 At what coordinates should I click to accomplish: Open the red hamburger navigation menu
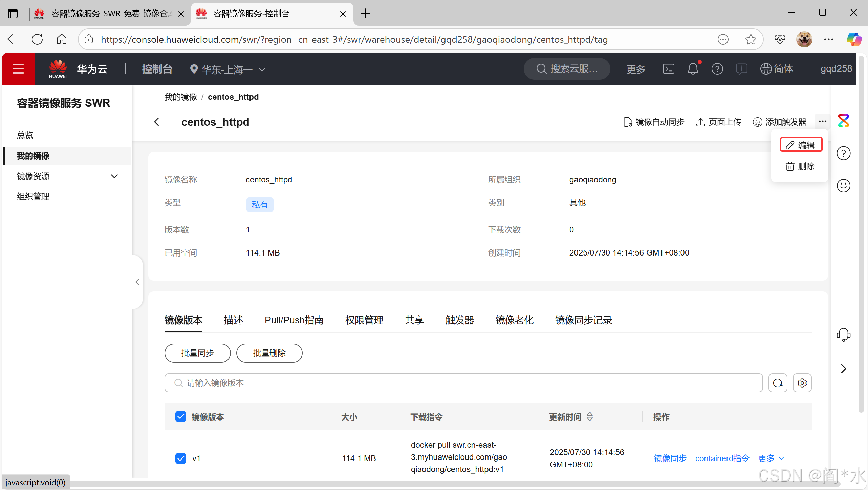(x=18, y=69)
